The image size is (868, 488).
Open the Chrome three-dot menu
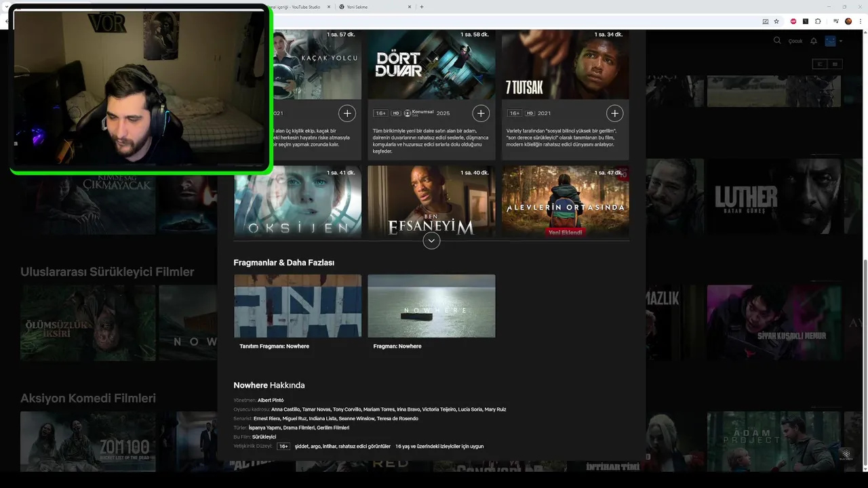[860, 21]
